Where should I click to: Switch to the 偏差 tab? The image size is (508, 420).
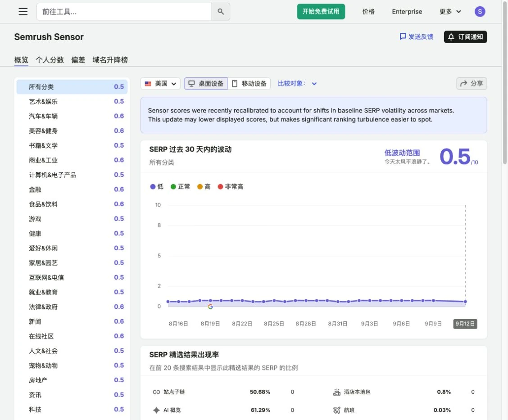point(78,60)
